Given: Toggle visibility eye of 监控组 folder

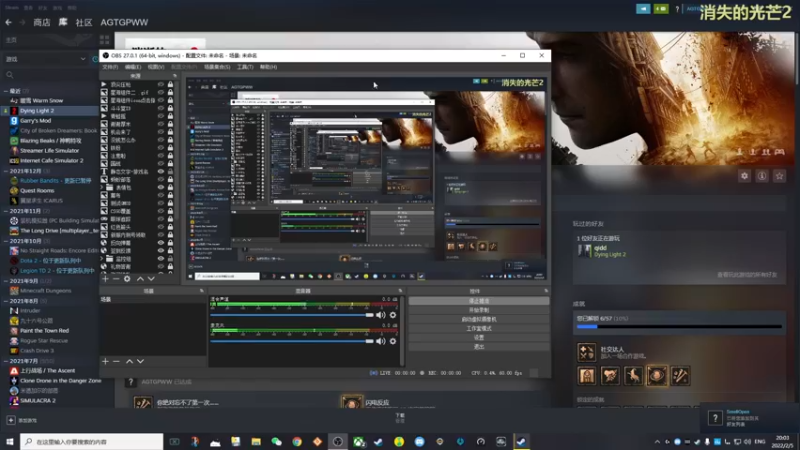Looking at the screenshot, I should click(x=161, y=259).
